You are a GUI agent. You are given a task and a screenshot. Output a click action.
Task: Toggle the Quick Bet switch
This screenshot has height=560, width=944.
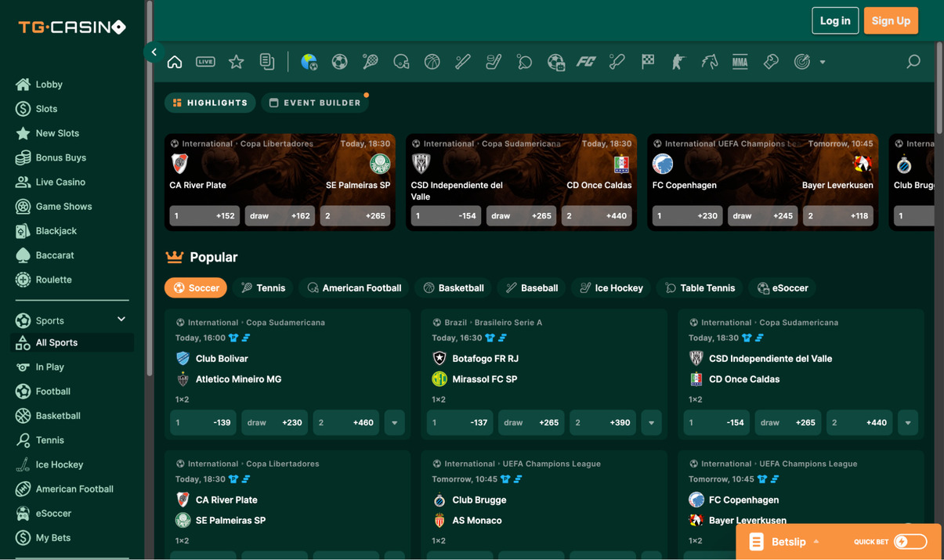(x=910, y=541)
